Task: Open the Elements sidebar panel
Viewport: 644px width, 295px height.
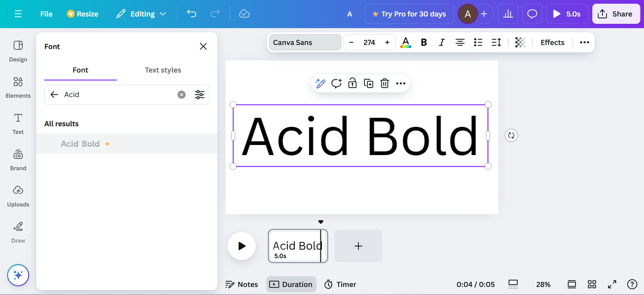Action: pos(18,87)
